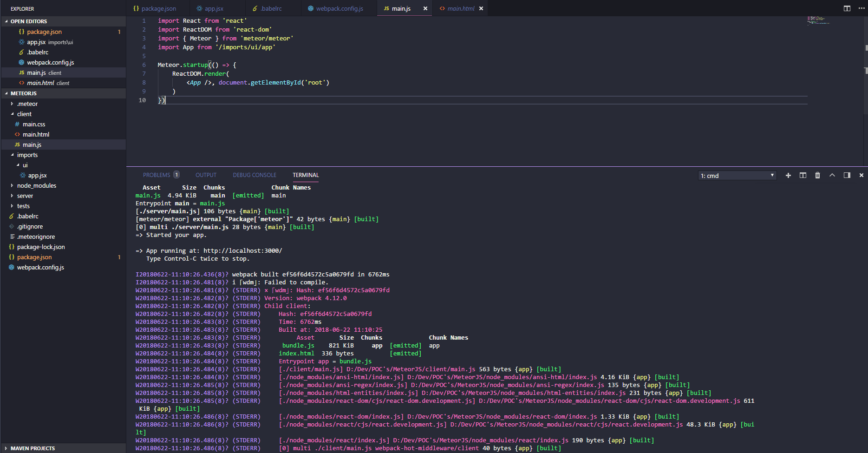Screen dimensions: 868x453
Task: Open package.json in the METEORJS tree
Action: (63, 257)
